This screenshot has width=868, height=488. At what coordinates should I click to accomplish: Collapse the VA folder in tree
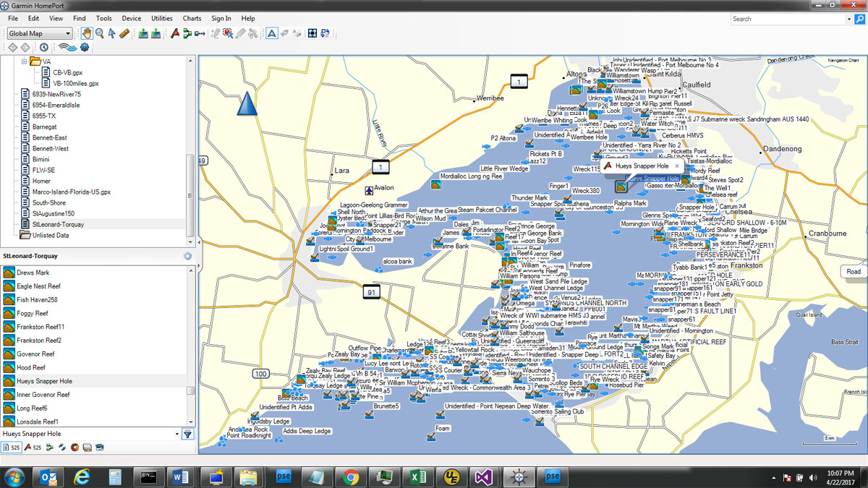(23, 62)
